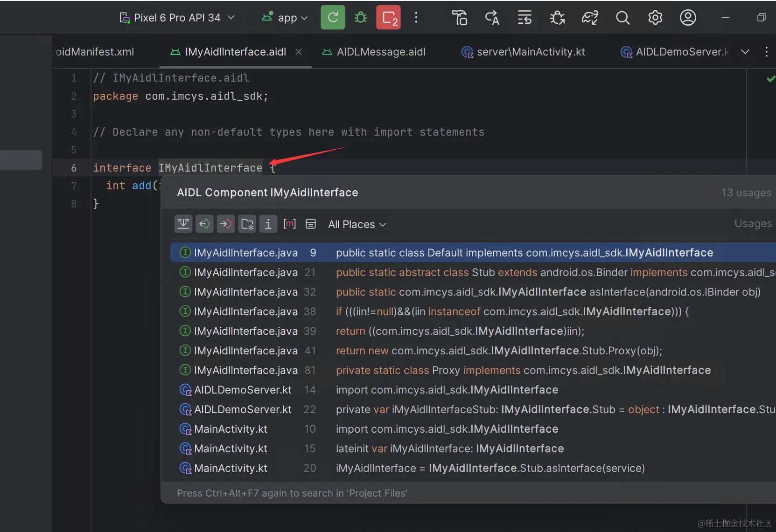Click the Usages column label
This screenshot has height=532, width=776.
click(x=753, y=223)
